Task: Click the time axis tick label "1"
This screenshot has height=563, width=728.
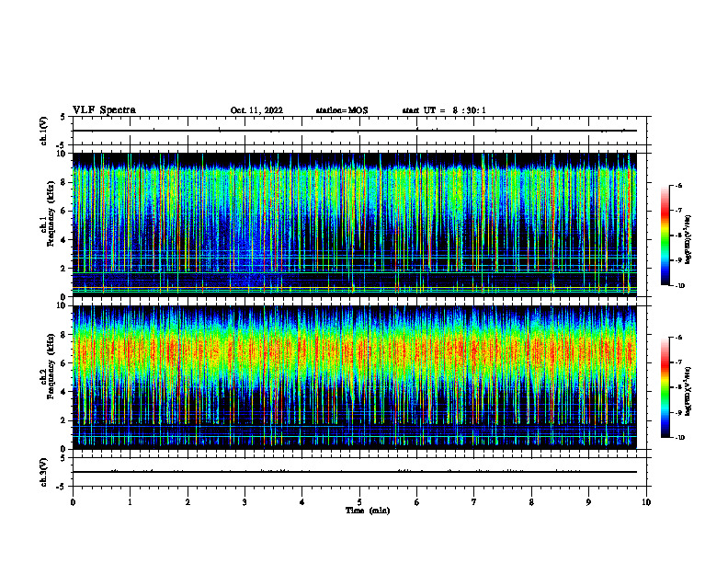Action: tap(130, 502)
